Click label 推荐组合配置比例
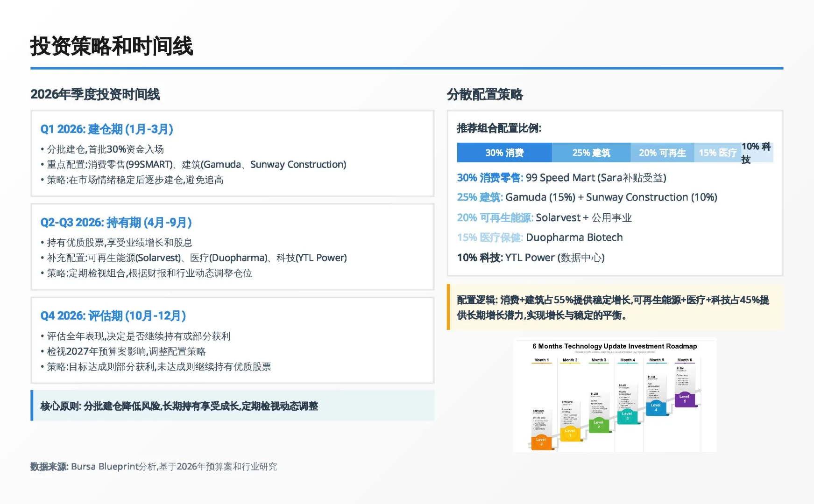This screenshot has height=504, width=814. tap(499, 128)
